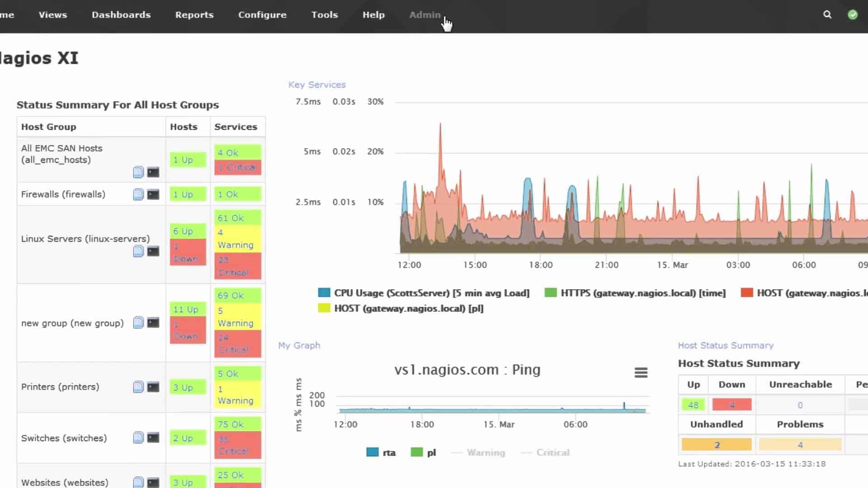Click the 48 hosts Up count
This screenshot has height=488, width=868.
693,405
